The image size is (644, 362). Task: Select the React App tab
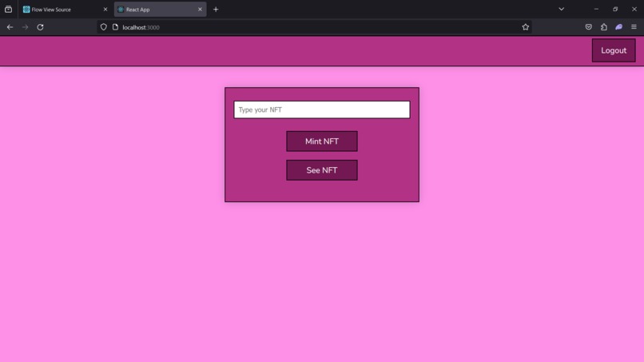[160, 9]
